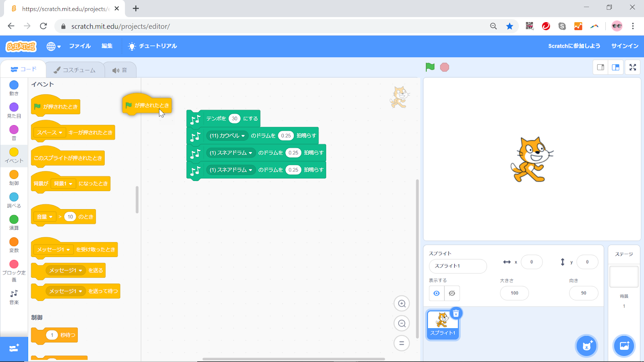
Task: Zoom out the code workspace
Action: (402, 323)
